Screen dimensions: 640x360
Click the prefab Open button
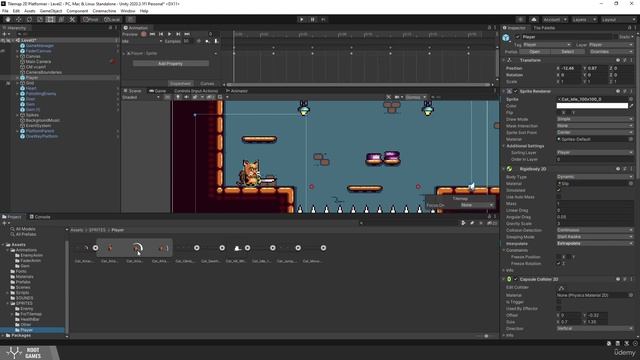coord(534,52)
